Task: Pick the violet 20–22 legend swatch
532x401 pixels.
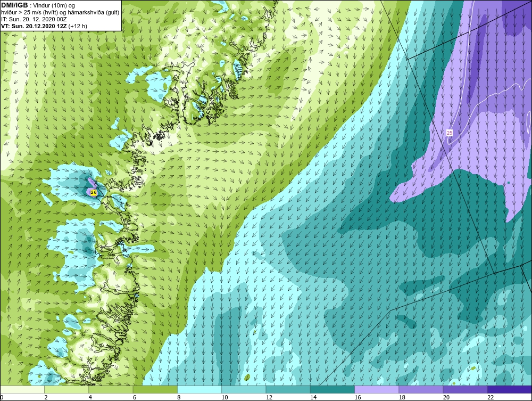Action: click(x=465, y=389)
